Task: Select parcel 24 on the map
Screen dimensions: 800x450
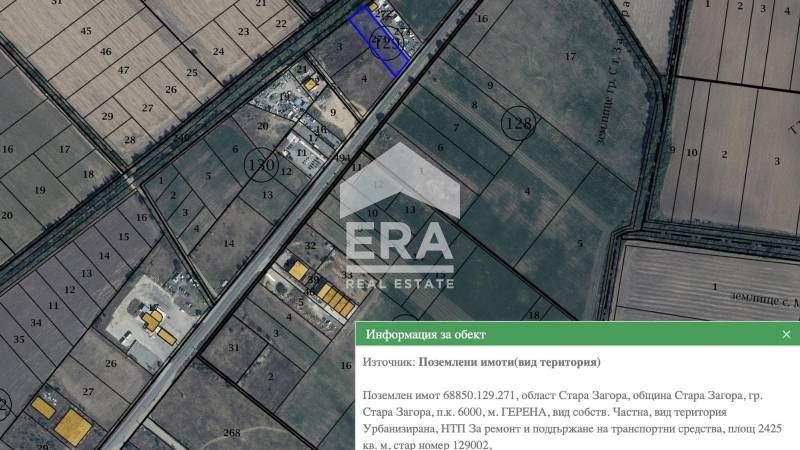Action: (x=218, y=52)
